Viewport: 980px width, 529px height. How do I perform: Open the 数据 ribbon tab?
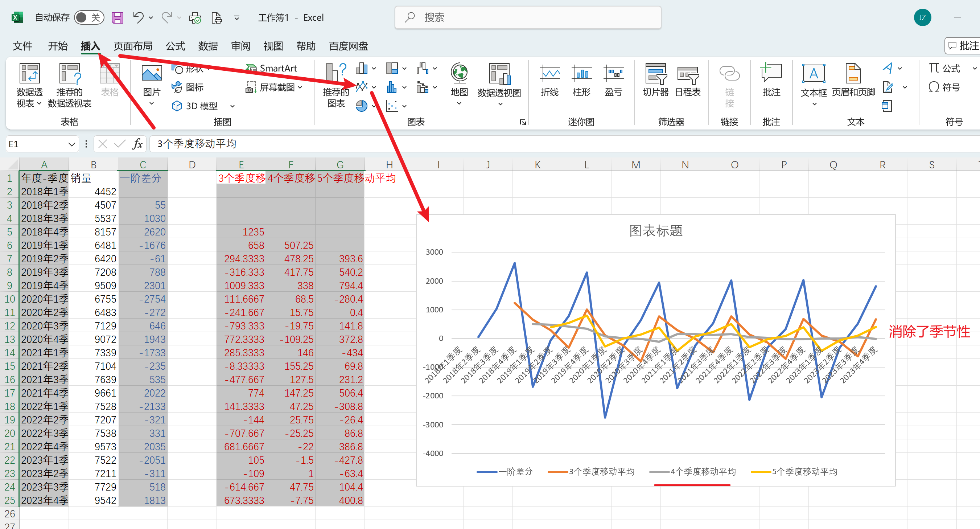coord(208,46)
